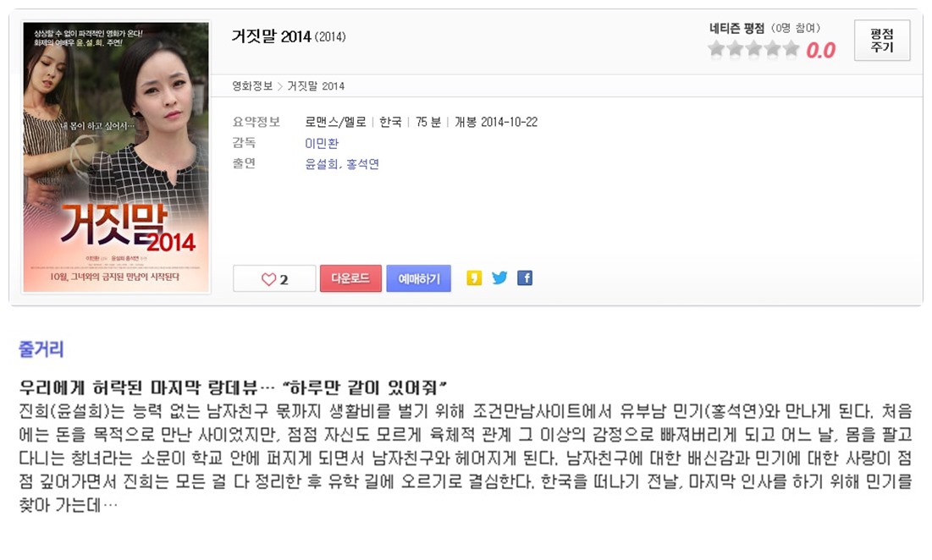The width and height of the screenshot is (932, 560).
Task: Go to 영화정보 breadcrumb
Action: 252,86
